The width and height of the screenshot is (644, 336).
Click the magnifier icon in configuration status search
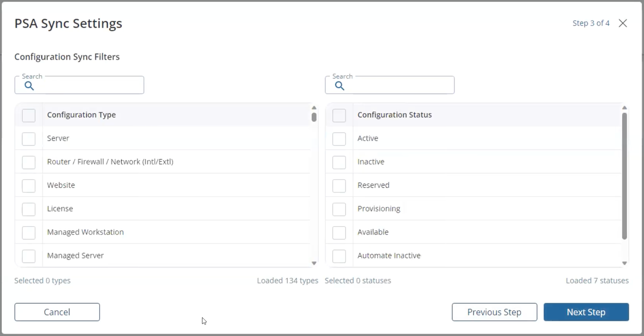click(340, 86)
